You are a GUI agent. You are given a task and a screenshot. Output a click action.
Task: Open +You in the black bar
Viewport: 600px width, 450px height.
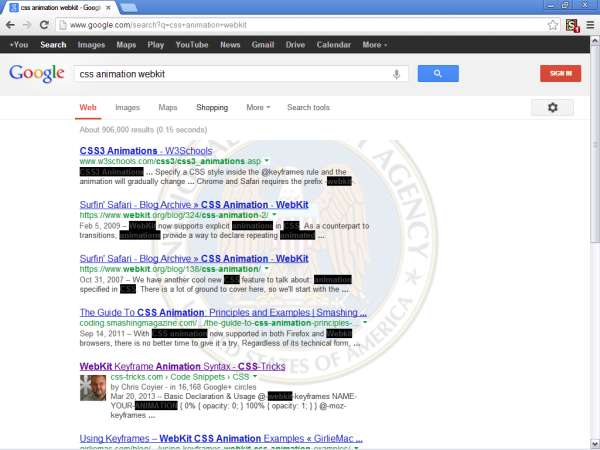pyautogui.click(x=19, y=45)
